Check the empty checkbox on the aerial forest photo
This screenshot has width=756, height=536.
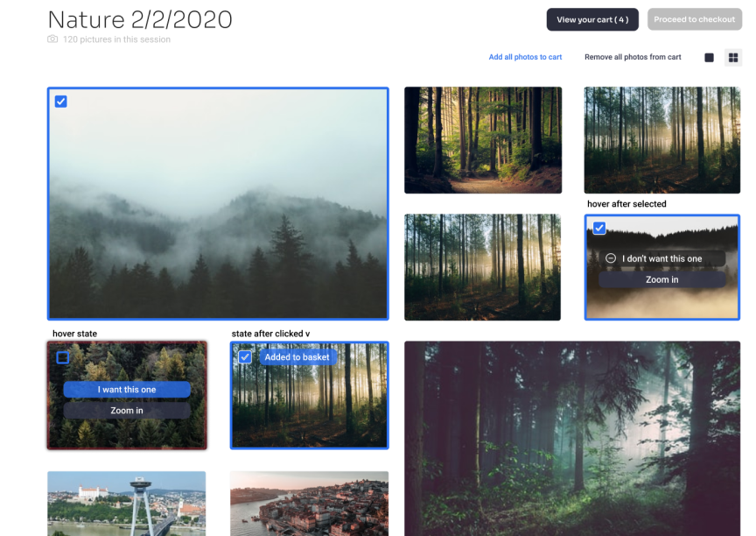pos(63,357)
